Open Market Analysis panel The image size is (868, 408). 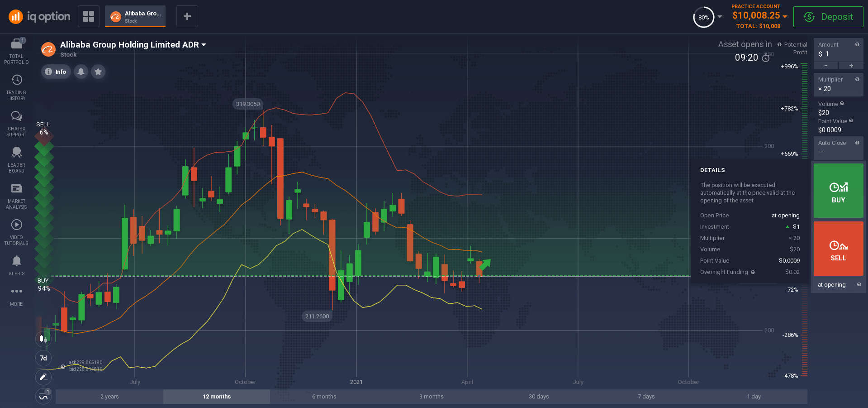16,196
